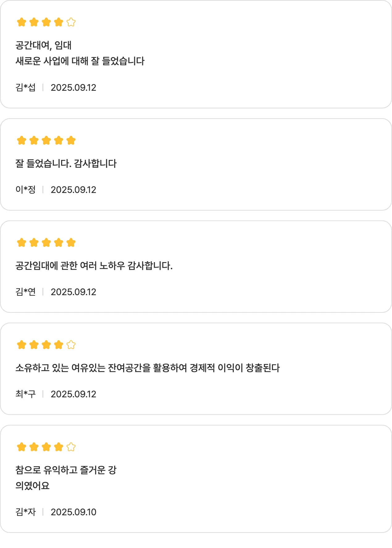The image size is (392, 548).
Task: Click the review starting with '소유하고 있는 여유있는'
Action: pyautogui.click(x=148, y=368)
